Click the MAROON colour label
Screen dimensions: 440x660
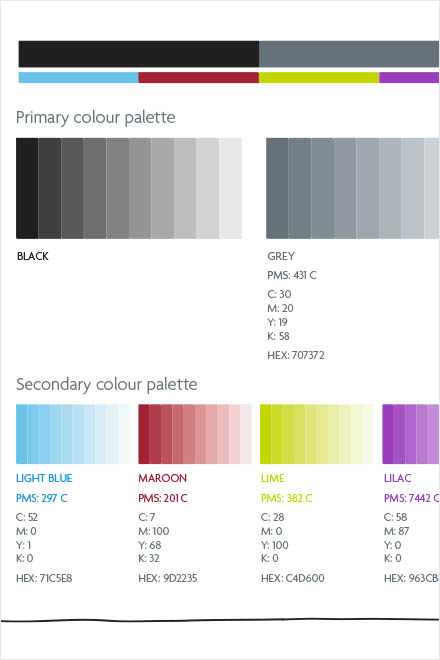tap(163, 478)
